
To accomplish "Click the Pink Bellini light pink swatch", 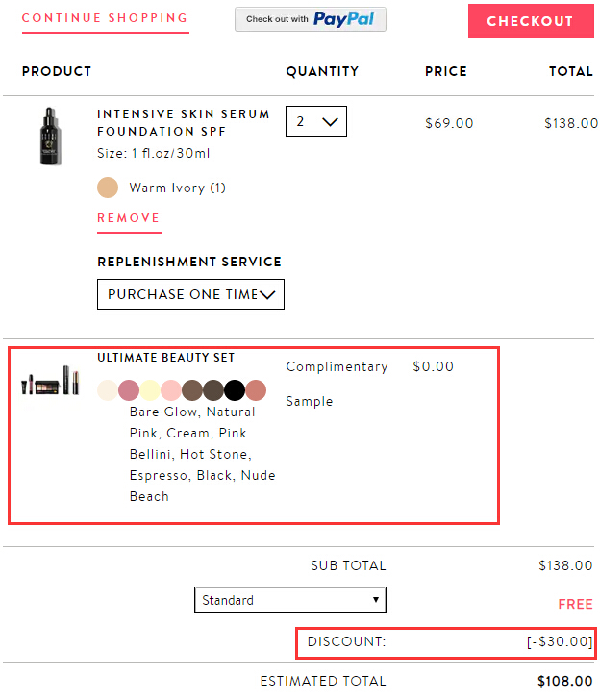I will click(x=171, y=390).
